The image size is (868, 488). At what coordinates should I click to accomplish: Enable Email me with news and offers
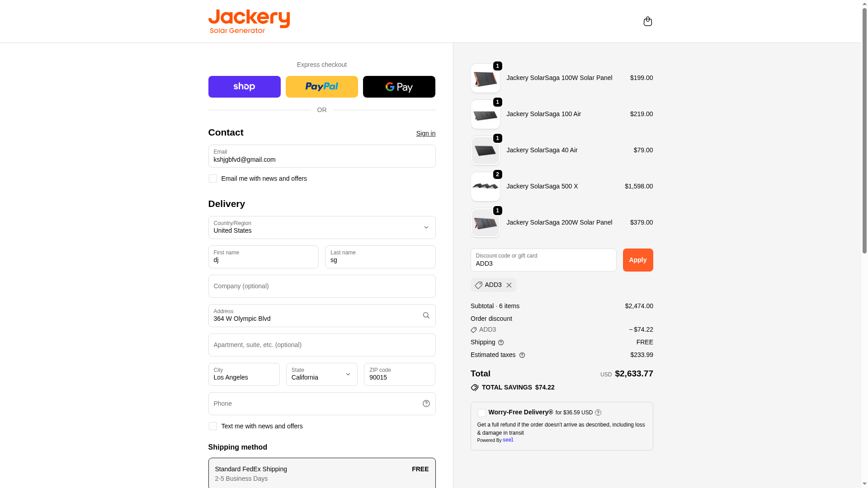pos(212,178)
